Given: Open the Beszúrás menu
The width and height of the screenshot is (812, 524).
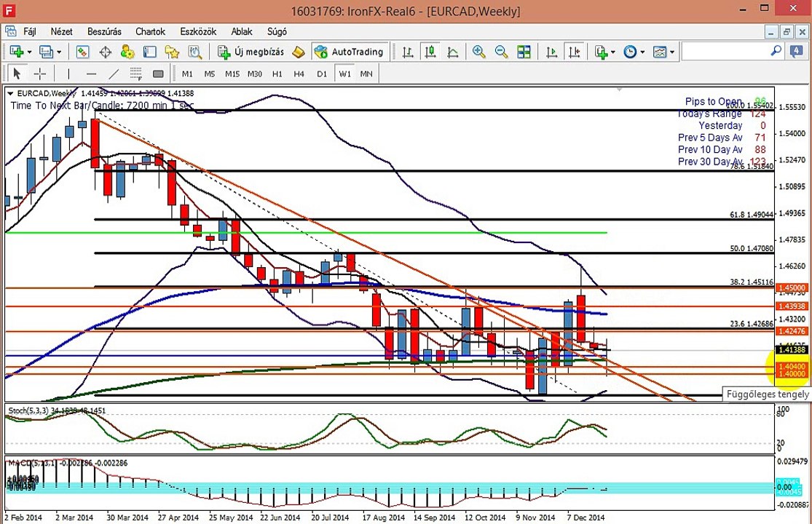Looking at the screenshot, I should click(104, 31).
